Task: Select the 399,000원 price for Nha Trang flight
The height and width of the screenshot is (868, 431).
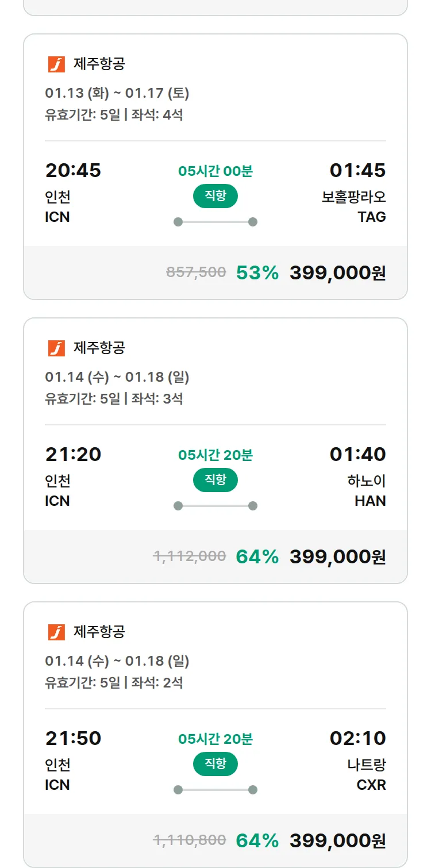Action: pos(337,840)
